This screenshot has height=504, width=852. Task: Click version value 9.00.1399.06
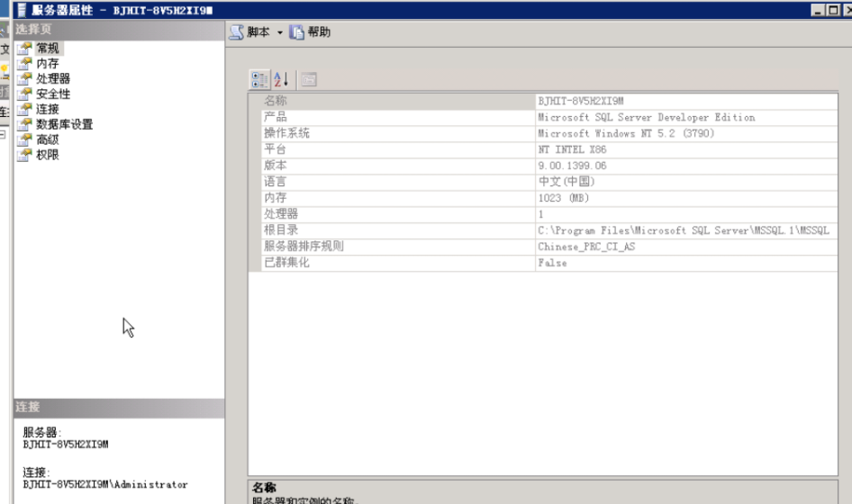[x=572, y=166]
